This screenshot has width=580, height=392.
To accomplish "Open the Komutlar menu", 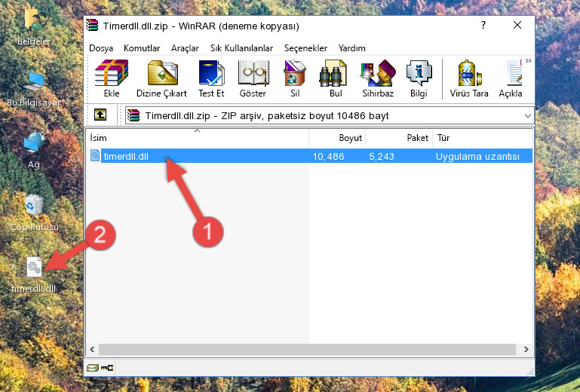I will [x=142, y=48].
